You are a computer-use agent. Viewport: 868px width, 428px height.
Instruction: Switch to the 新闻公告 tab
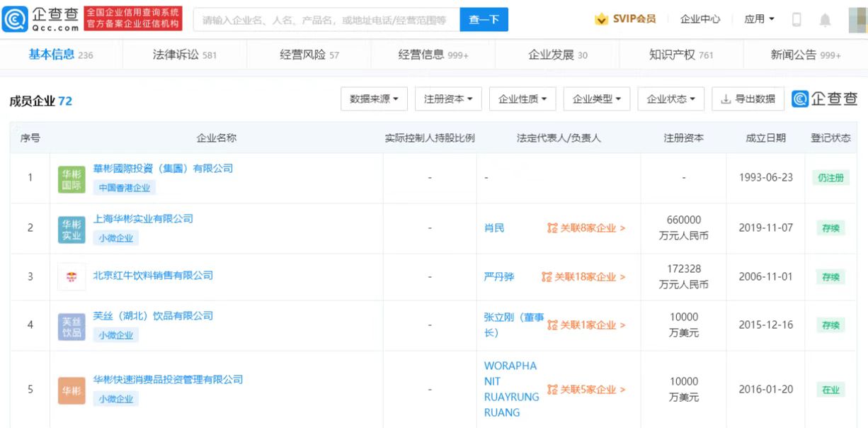pos(806,55)
